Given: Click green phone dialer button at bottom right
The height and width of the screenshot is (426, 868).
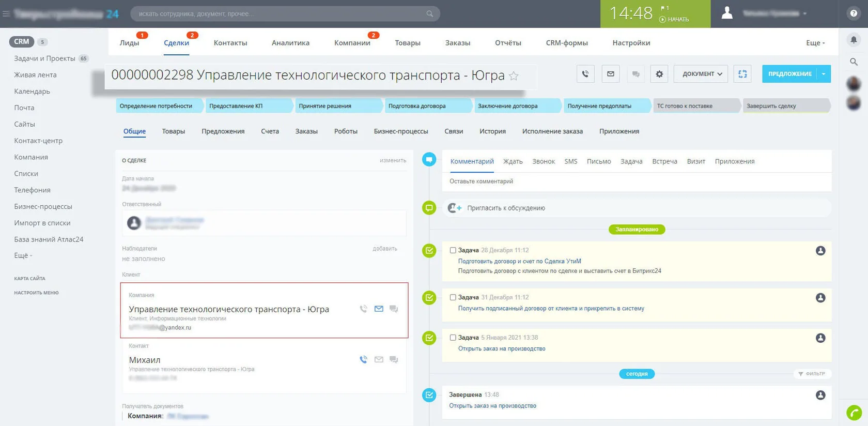Looking at the screenshot, I should click(854, 413).
